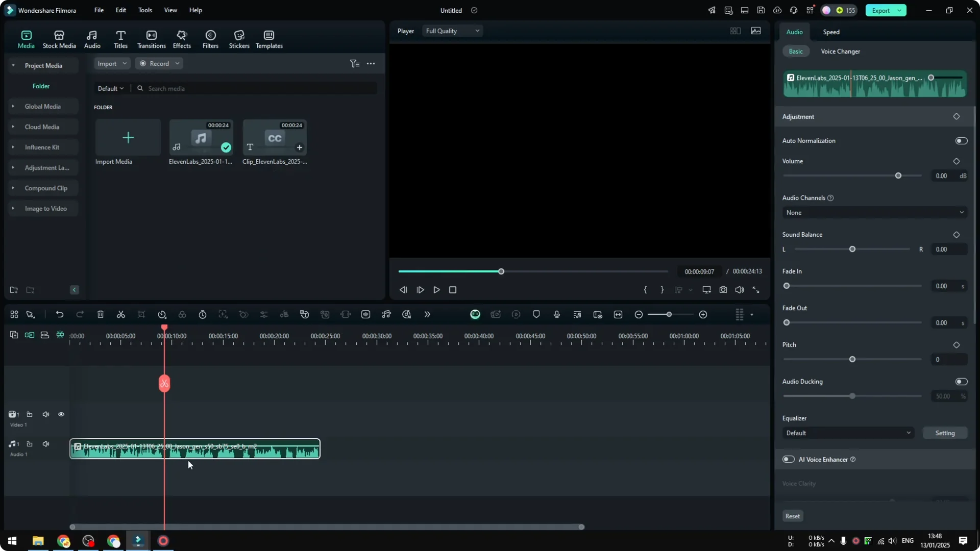This screenshot has height=551, width=980.
Task: Expand Cloud Media tree item
Action: click(13, 127)
